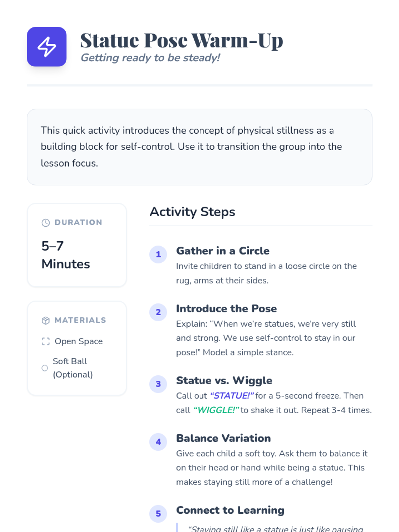Select step number 2 badge
399x532 pixels.
tap(158, 312)
